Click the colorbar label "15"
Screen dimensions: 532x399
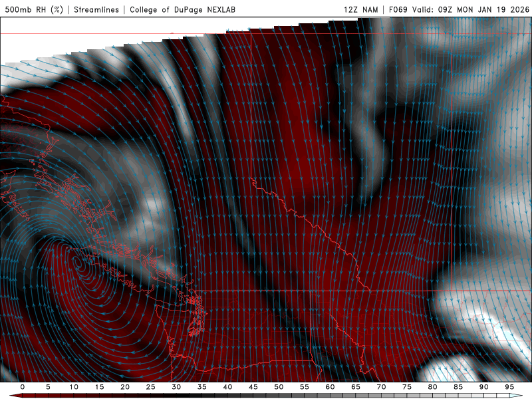(x=99, y=387)
